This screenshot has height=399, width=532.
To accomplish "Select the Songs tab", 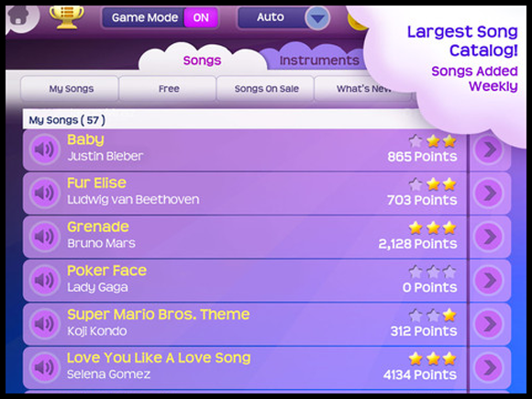I will [x=202, y=60].
